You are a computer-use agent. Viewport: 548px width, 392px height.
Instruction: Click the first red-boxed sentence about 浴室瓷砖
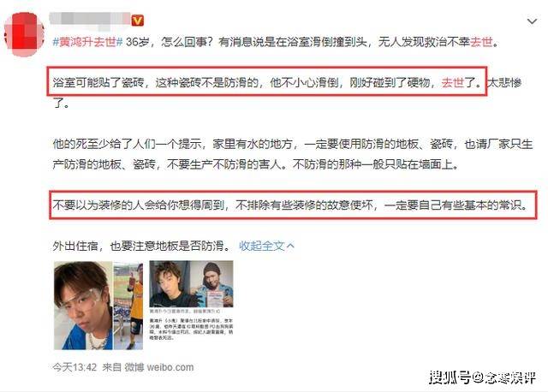pyautogui.click(x=266, y=81)
